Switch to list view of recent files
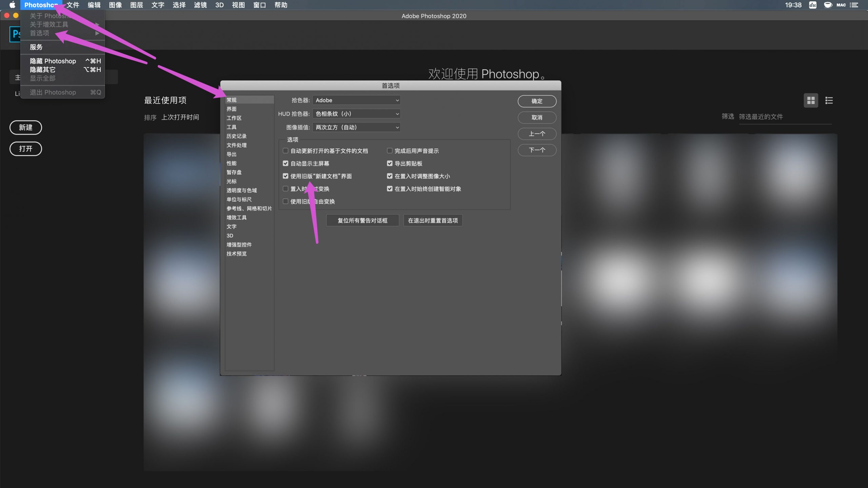This screenshot has width=868, height=488. point(829,100)
